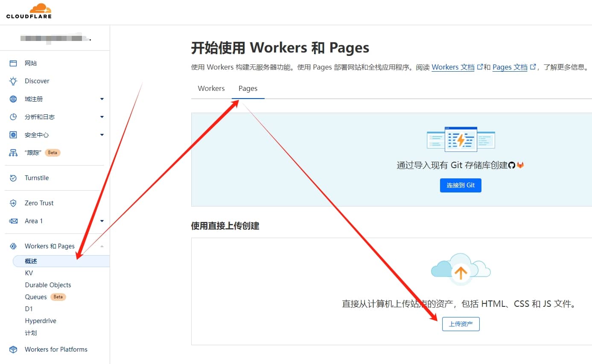This screenshot has width=592, height=364.
Task: Click the 分析和日志 chart icon
Action: coord(13,117)
